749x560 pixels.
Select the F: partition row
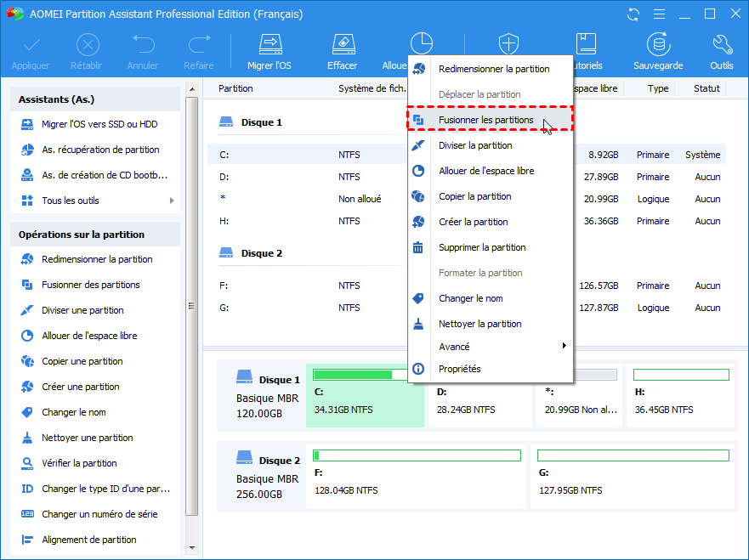coord(467,286)
